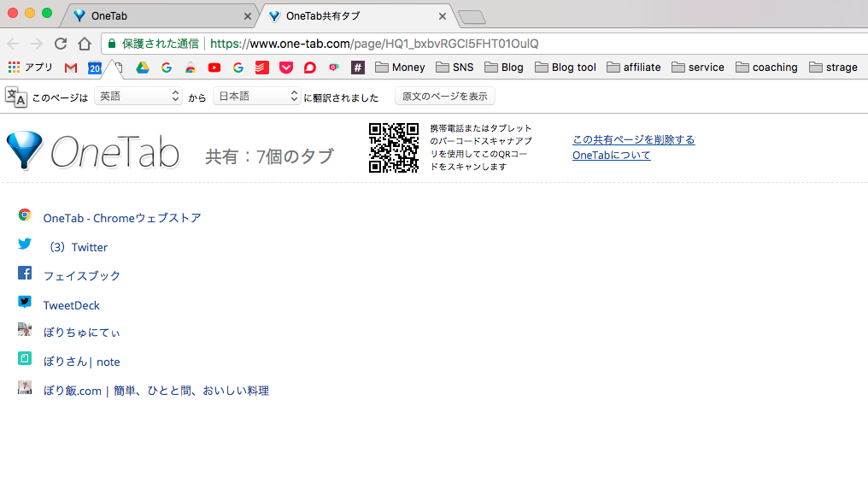Click the QR code image
Screen dimensions: 868x477
394,148
